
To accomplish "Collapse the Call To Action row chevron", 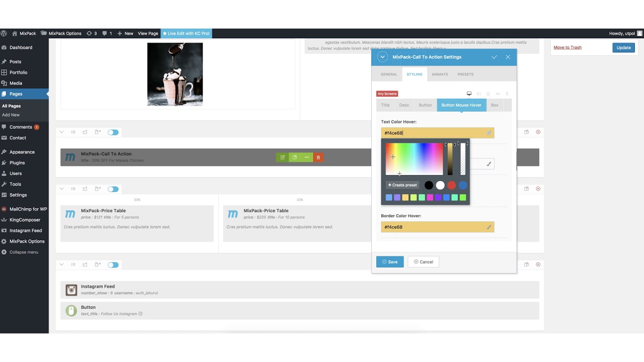I will click(x=61, y=132).
